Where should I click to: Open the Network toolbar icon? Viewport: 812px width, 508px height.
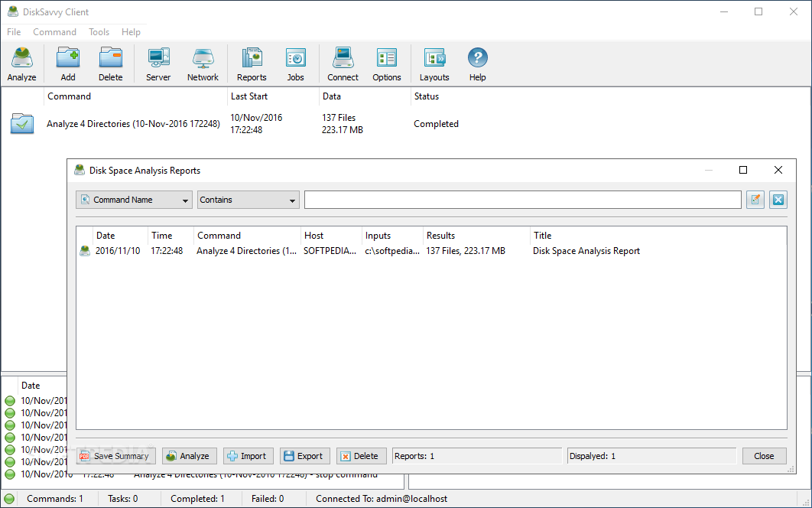pyautogui.click(x=203, y=64)
